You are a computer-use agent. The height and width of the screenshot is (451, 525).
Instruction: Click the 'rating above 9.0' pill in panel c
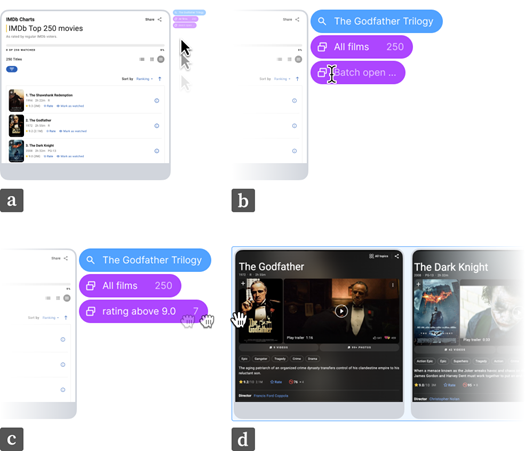click(x=143, y=311)
